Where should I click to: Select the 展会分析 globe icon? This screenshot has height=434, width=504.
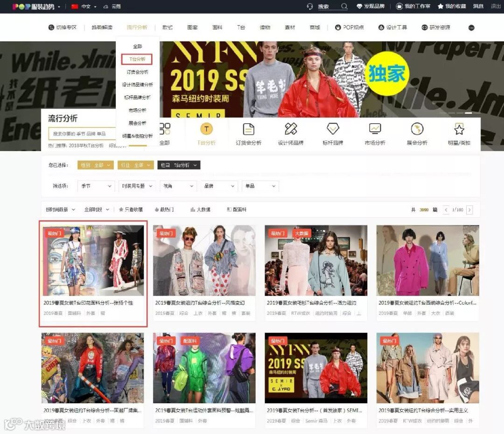417,129
